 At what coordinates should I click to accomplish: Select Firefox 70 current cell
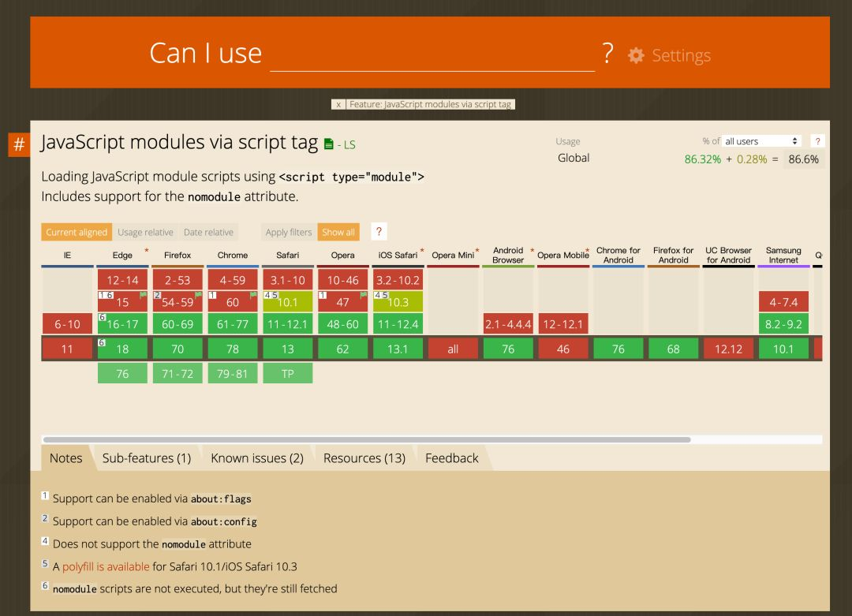tap(177, 349)
